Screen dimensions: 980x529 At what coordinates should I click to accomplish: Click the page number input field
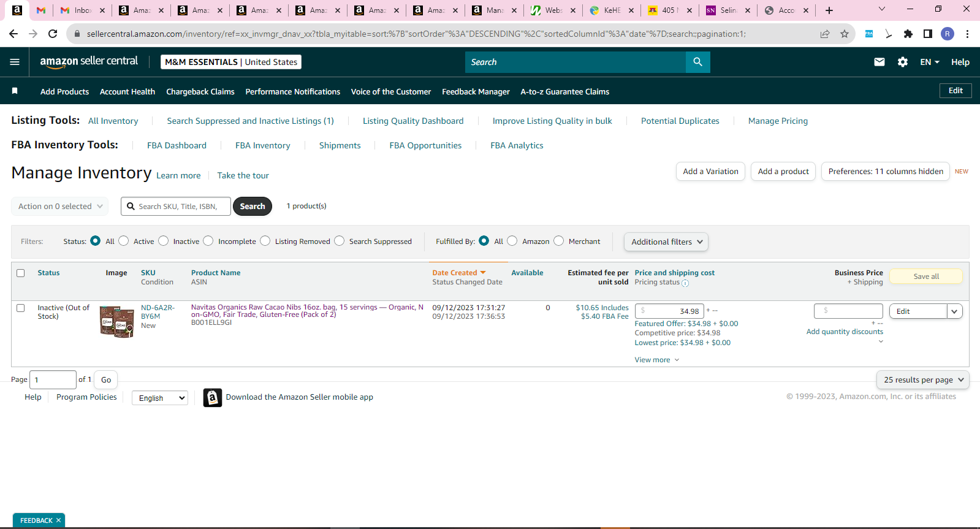(x=53, y=380)
